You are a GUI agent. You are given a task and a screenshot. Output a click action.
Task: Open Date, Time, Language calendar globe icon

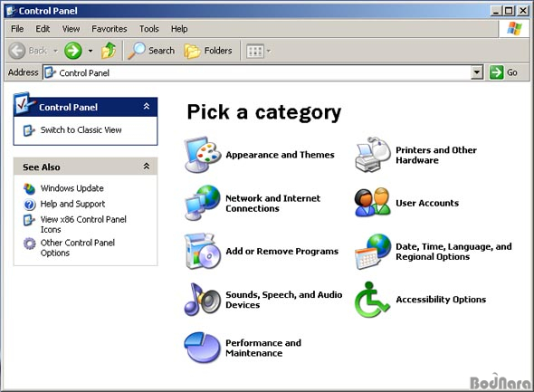click(373, 252)
